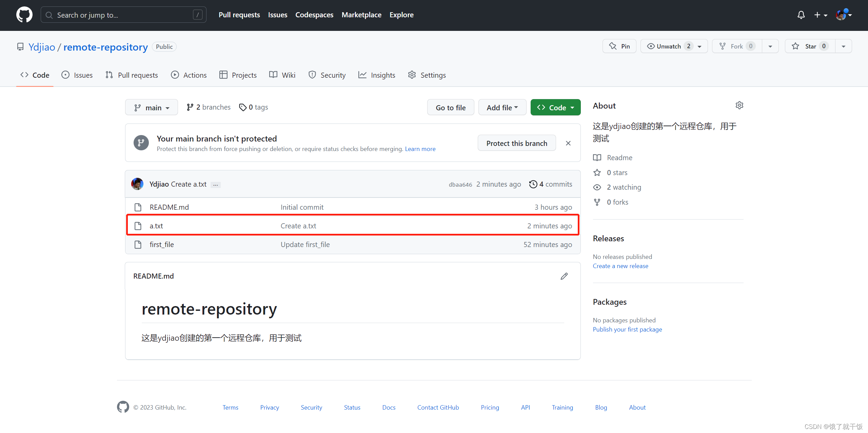Star the repository
Image resolution: width=868 pixels, height=433 pixels.
click(810, 46)
